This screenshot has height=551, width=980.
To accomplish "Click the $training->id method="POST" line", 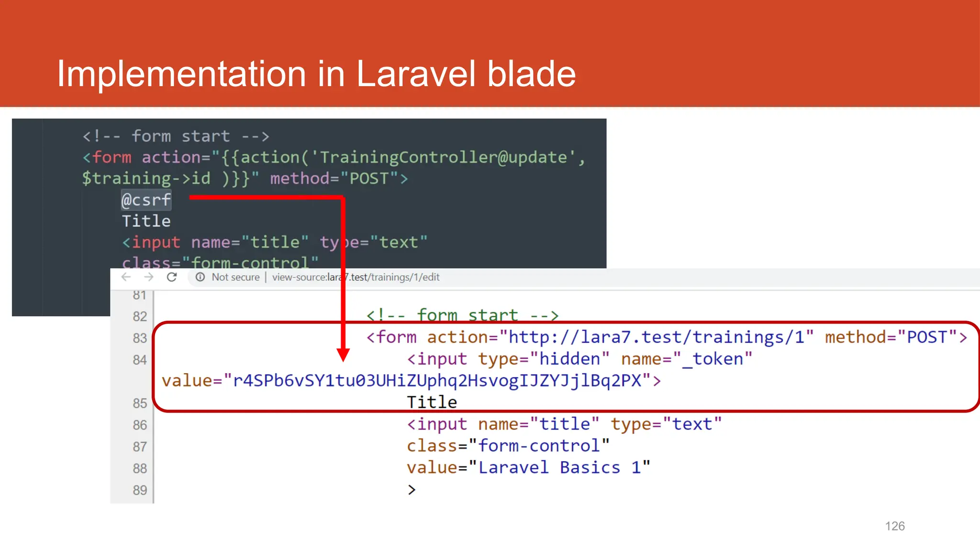I will (x=245, y=178).
